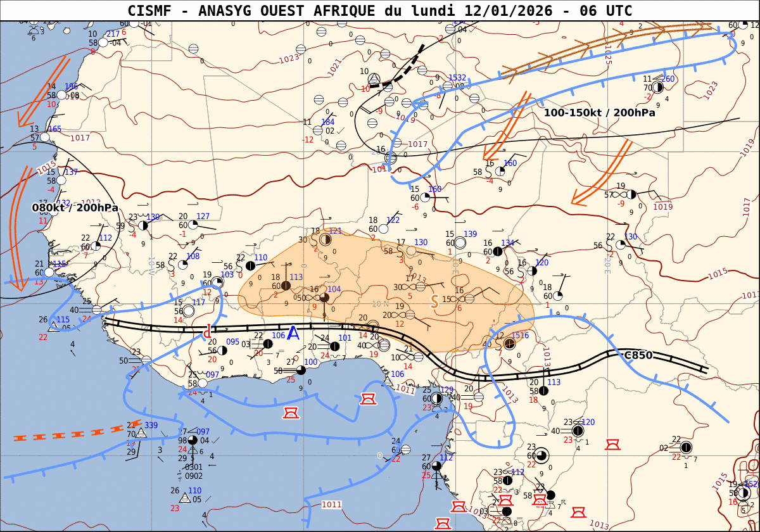760x532 pixels.
Task: Click the 1011 isobar label at bottom
Action: [x=331, y=505]
